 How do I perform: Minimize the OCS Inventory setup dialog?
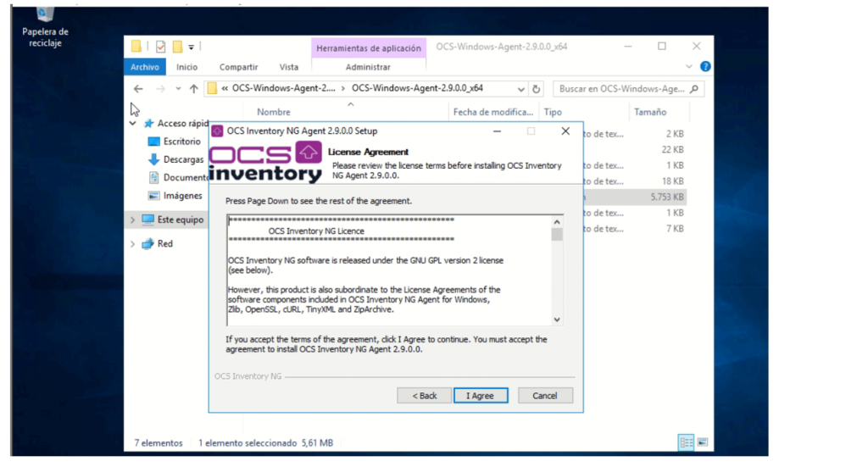[497, 131]
